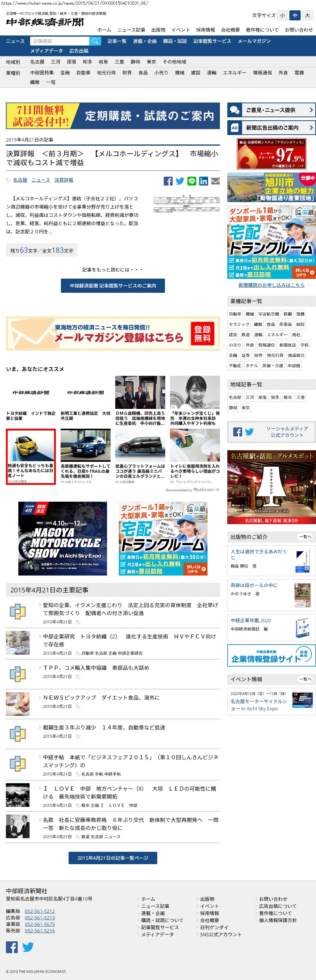Open the 2015年4月21日の記事一覧ページ button
Viewport: 316px width, 980px height.
(113, 858)
